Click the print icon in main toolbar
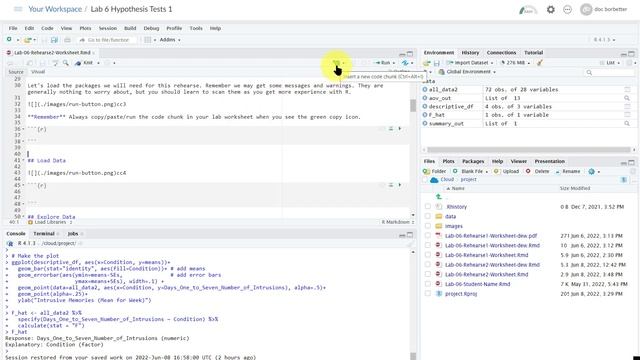The image size is (640, 360). pos(67,40)
